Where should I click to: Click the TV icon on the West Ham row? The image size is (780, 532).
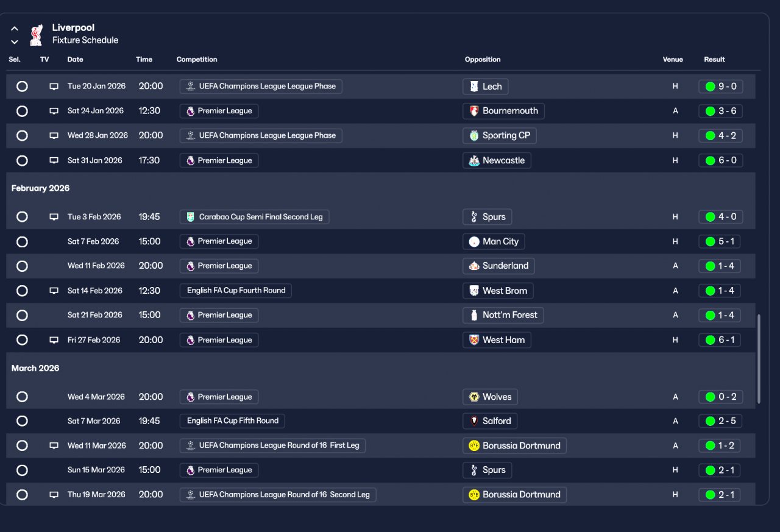coord(54,340)
